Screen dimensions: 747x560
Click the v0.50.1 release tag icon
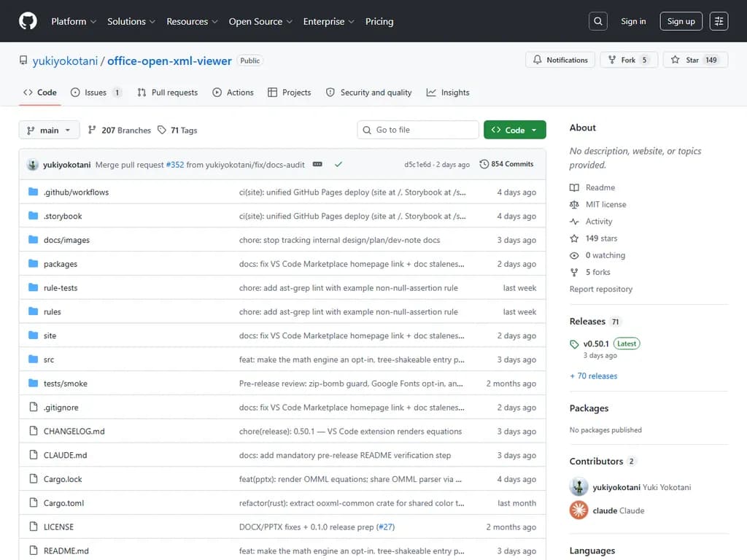tap(574, 344)
